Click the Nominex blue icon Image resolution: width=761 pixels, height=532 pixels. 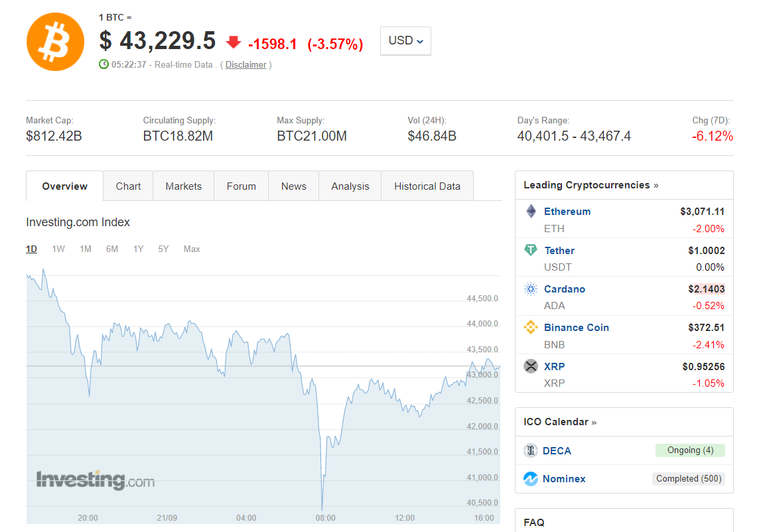[x=531, y=479]
